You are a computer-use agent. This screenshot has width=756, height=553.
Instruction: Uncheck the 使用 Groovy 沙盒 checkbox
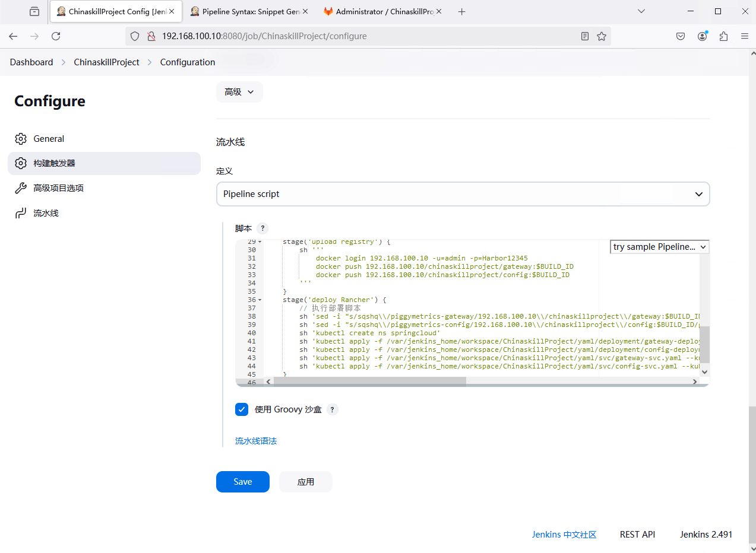242,409
